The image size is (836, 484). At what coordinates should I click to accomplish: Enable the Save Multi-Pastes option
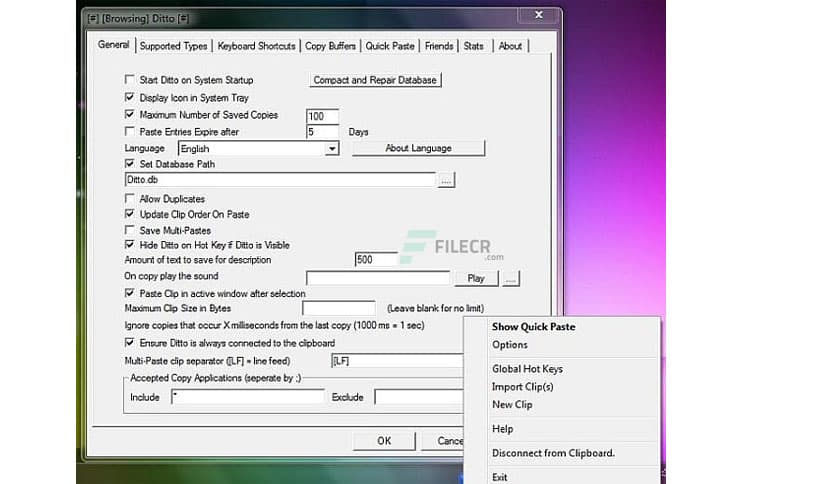point(129,230)
